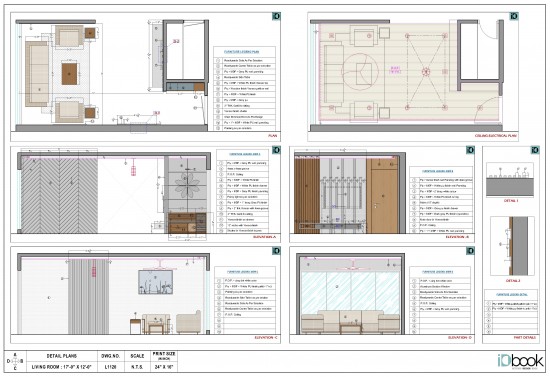Click the iD badge on Elevation C panel
Image resolution: width=550 pixels, height=377 pixels.
coord(276,250)
